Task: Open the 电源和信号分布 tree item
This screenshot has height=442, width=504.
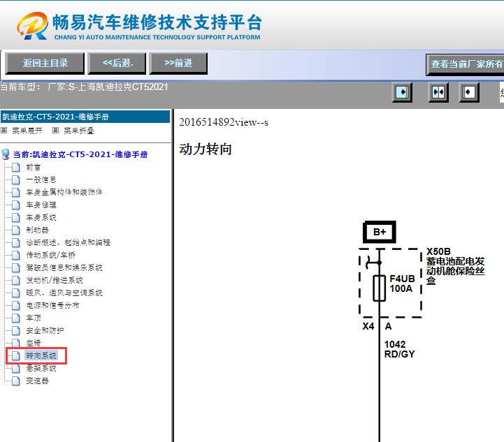Action: [x=52, y=305]
